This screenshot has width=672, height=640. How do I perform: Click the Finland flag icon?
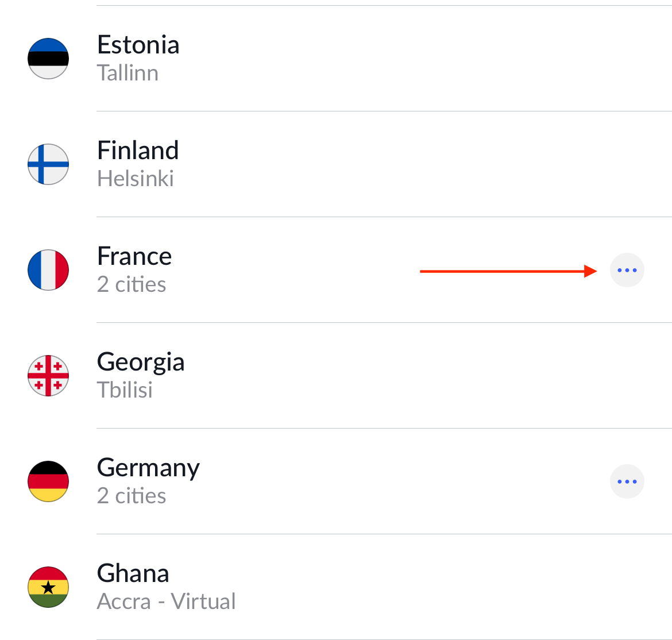pos(48,164)
